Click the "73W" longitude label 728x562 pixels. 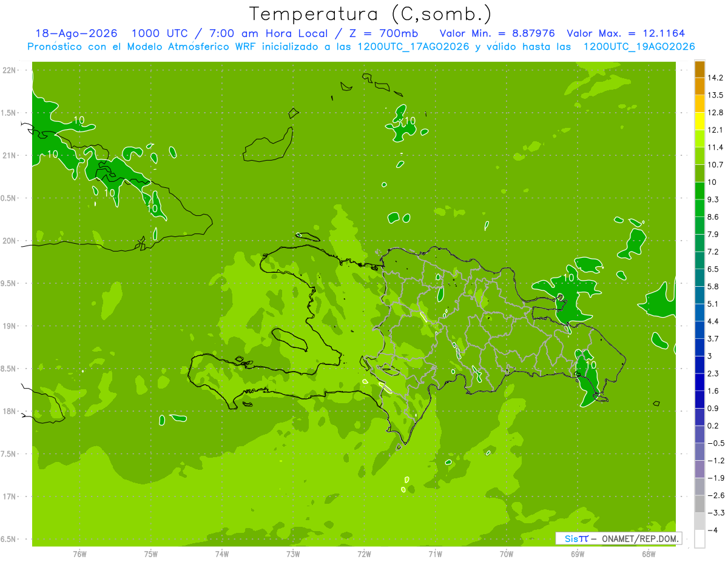(293, 554)
